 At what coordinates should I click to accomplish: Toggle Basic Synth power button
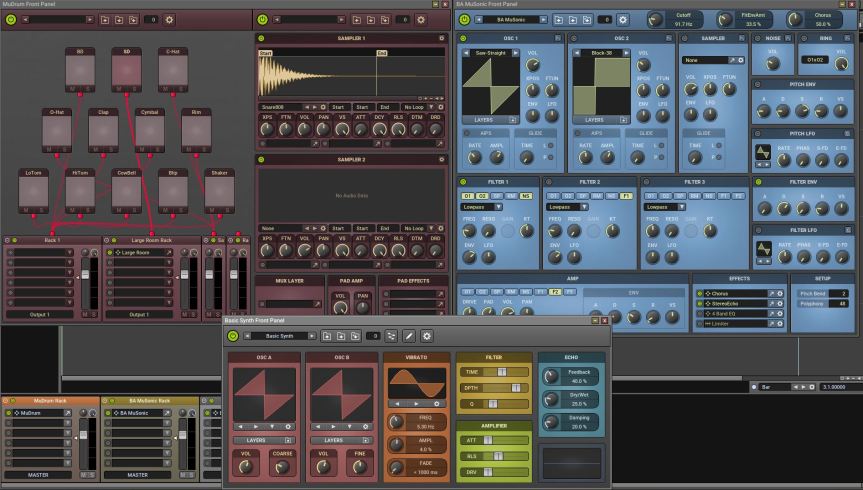(x=233, y=336)
